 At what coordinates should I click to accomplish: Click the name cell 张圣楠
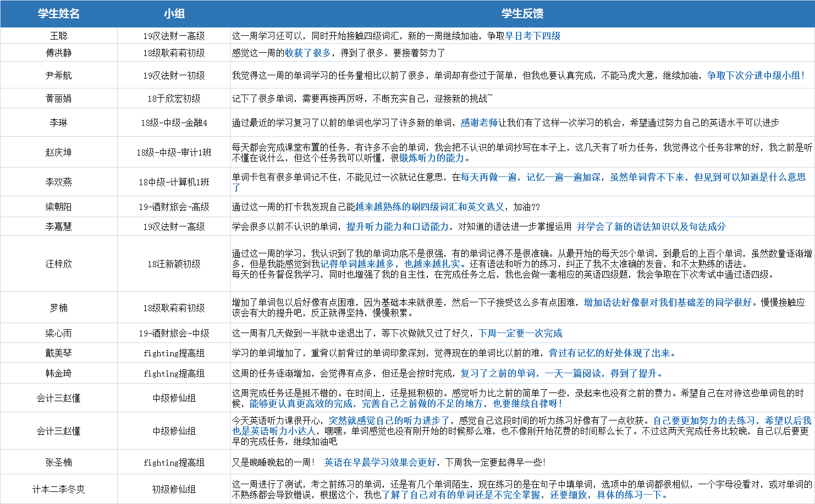[58, 462]
